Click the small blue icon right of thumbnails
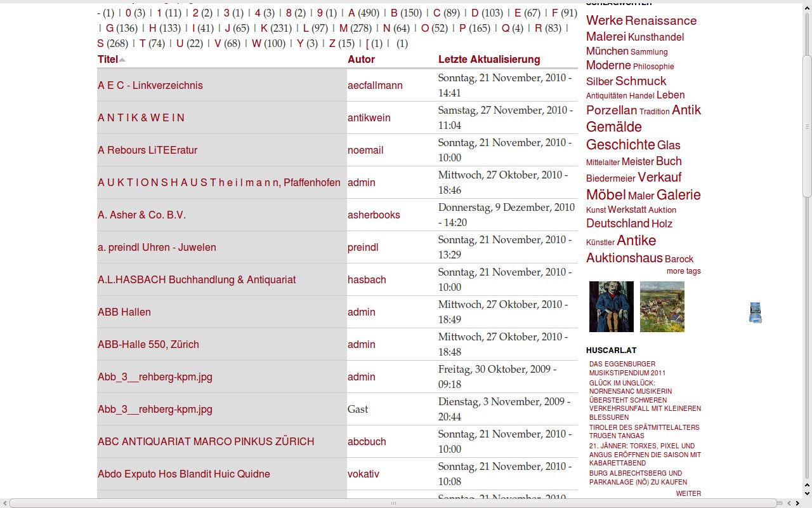The width and height of the screenshot is (812, 508). [x=755, y=312]
